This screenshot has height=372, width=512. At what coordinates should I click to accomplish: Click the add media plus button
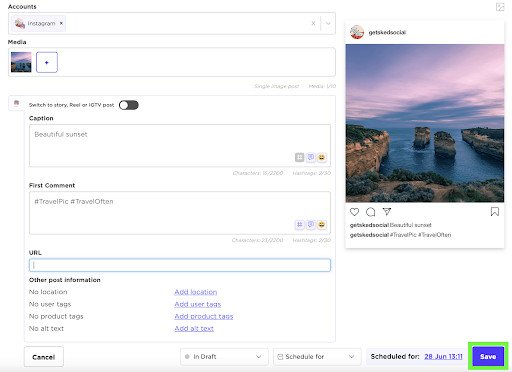(47, 62)
